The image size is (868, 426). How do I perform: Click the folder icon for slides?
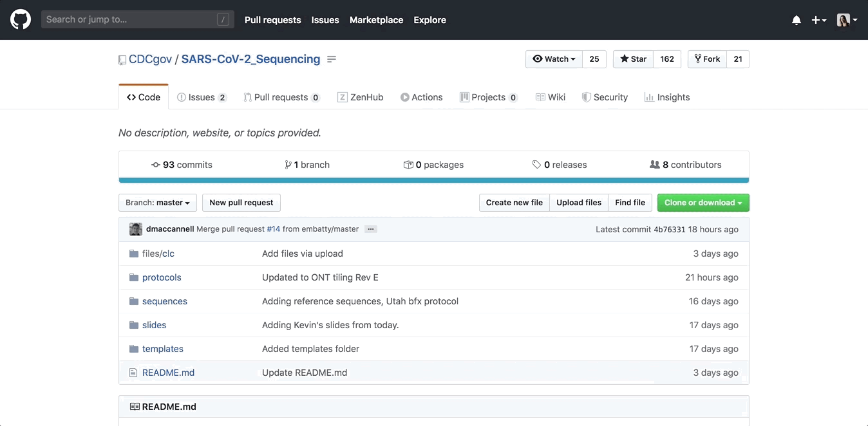(x=134, y=325)
